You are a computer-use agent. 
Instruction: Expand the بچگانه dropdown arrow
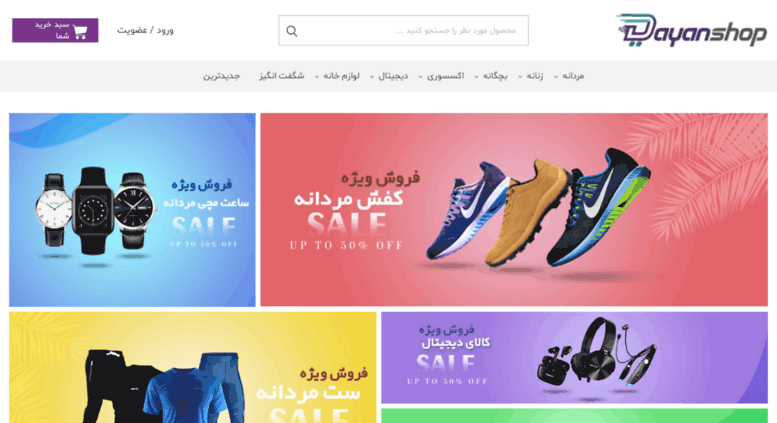[x=476, y=77]
